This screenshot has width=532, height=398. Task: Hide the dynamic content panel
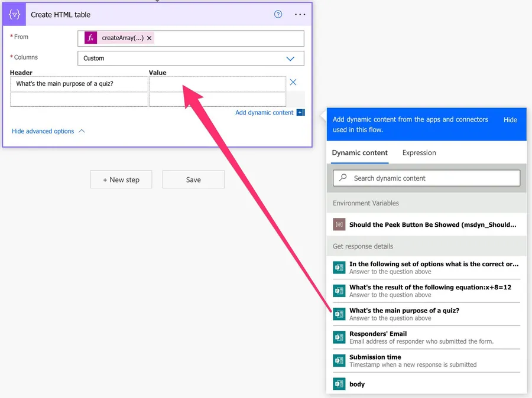coord(510,119)
